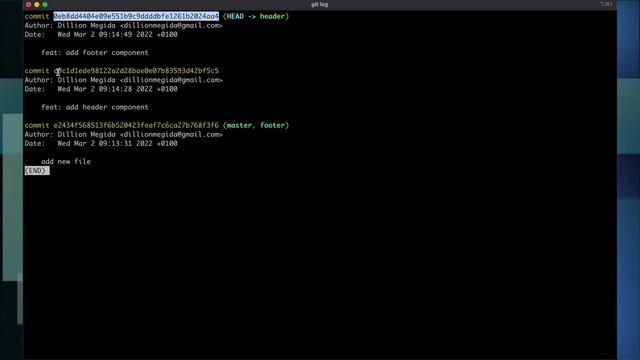
Task: Click the HEAD -> header branch label
Action: 256,16
